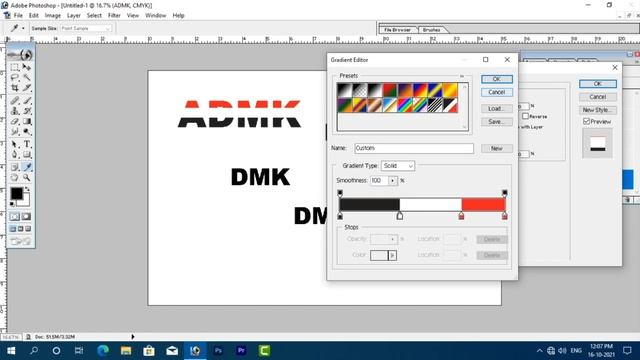Screen dimensions: 640x360
Task: Click the Load... button
Action: tap(497, 109)
